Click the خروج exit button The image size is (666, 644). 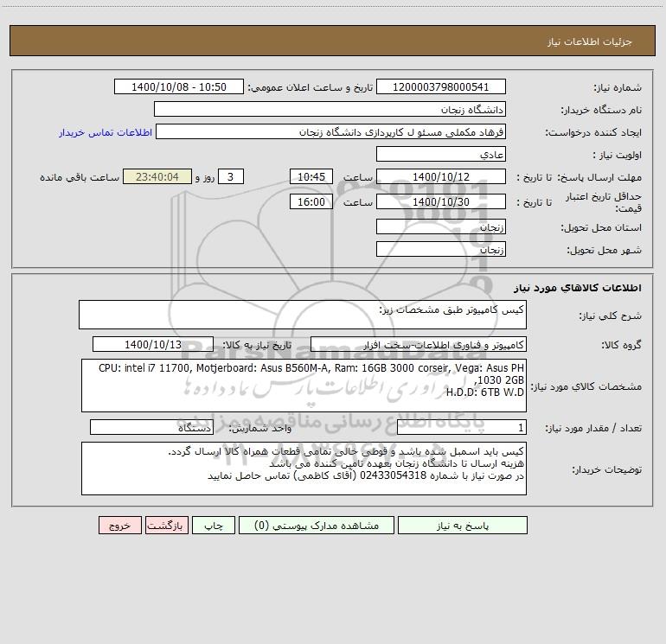coord(119,526)
